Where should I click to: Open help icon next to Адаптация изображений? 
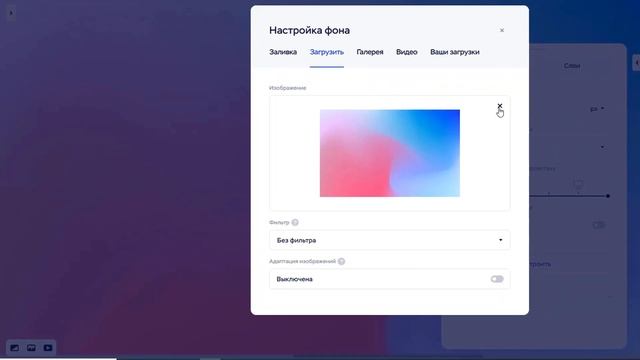click(341, 261)
